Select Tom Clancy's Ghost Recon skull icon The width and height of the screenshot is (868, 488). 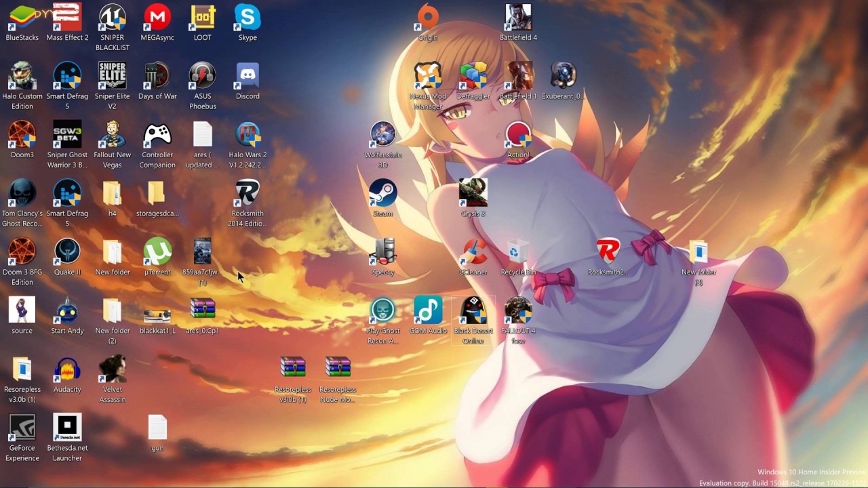tap(22, 193)
